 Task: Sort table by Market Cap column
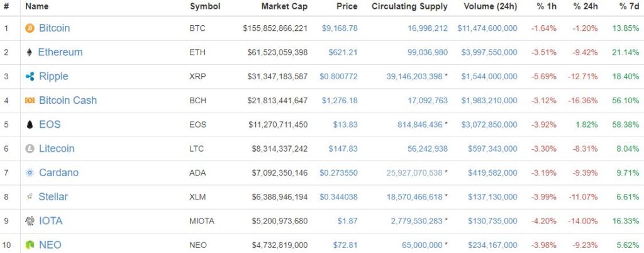284,6
